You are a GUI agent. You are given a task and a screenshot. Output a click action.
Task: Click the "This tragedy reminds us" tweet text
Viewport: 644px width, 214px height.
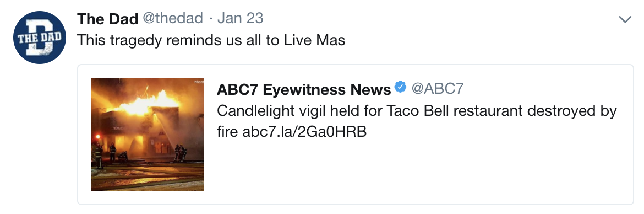(x=211, y=40)
